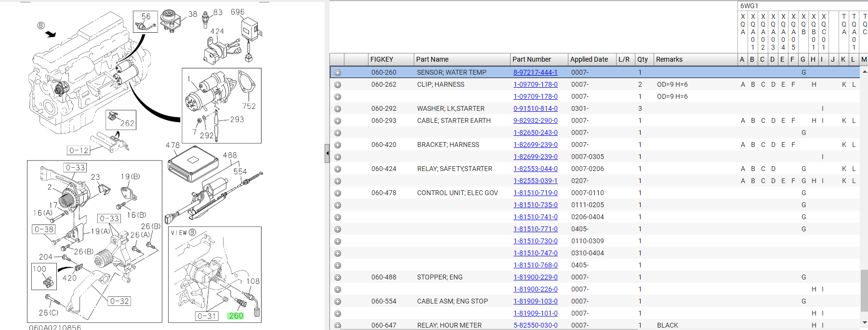Expand the row for CLIP; HARNESS
Viewport: 868px width, 330px height.
click(338, 85)
